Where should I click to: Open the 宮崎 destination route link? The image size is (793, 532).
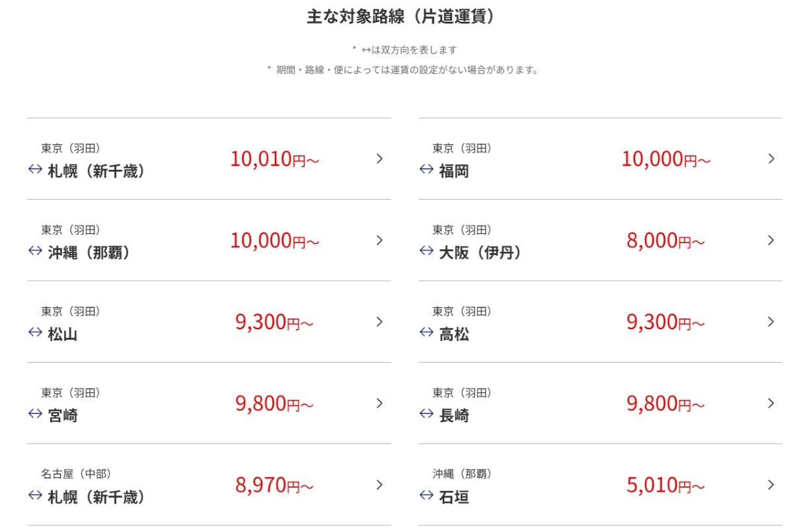[x=63, y=416]
